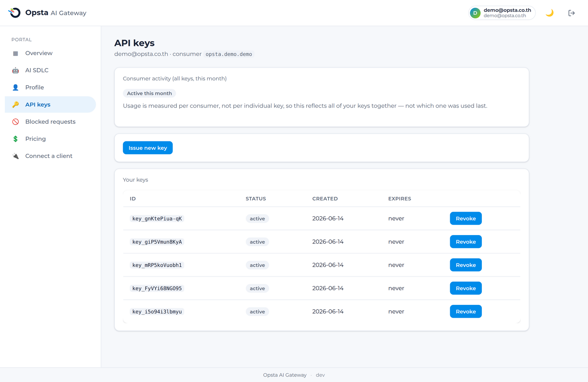Open the Overview menu item
Screen dimensions: 588x382
(x=50, y=53)
